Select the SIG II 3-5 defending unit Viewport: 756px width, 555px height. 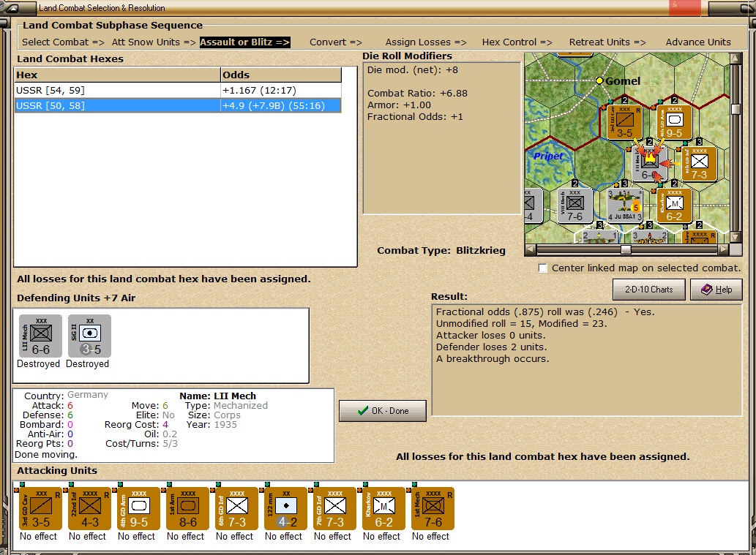[x=89, y=336]
